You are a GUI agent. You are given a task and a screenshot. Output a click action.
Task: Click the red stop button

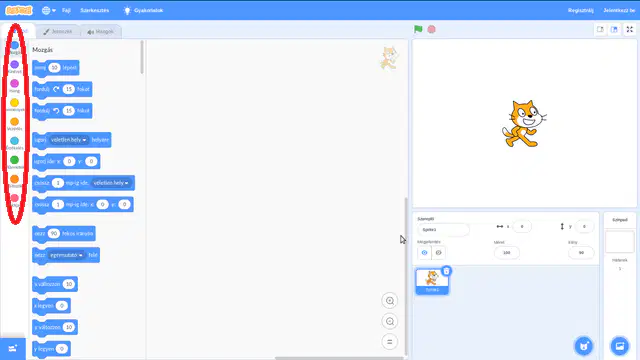coord(431,29)
